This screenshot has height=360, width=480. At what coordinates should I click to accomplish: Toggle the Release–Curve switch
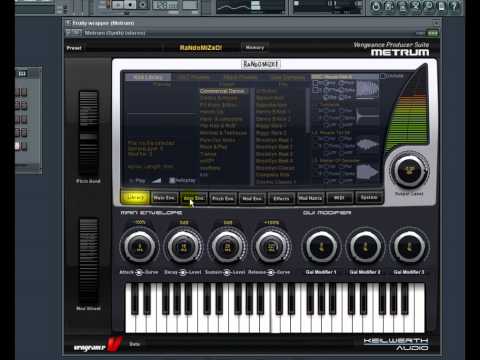point(271,272)
